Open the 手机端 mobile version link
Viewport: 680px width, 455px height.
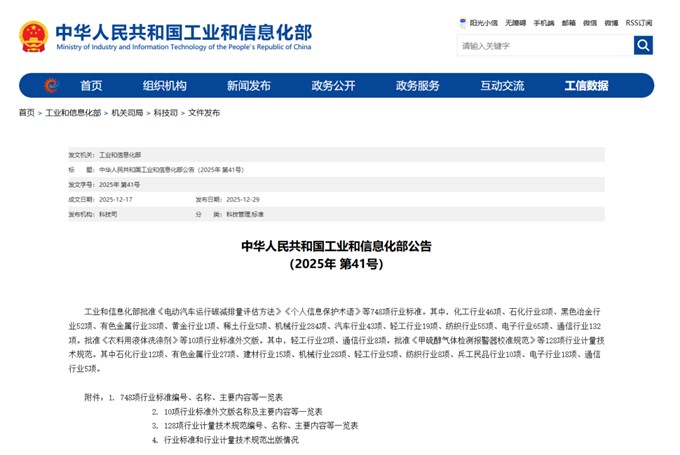[544, 22]
